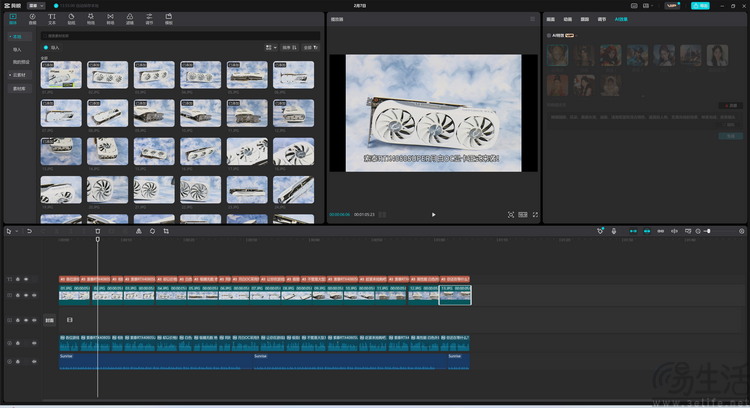Image resolution: width=750 pixels, height=408 pixels.
Task: Click the shortcut keyboard icon in title bar
Action: coord(634,6)
